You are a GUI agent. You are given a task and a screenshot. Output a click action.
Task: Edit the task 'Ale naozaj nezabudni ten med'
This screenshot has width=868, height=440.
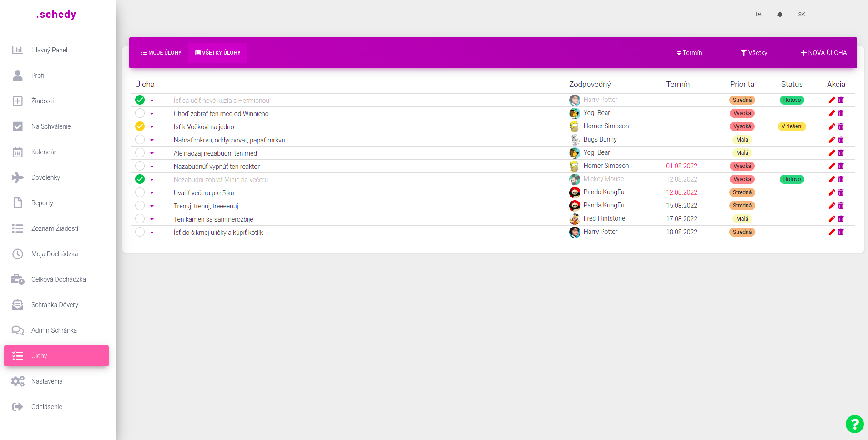(832, 153)
